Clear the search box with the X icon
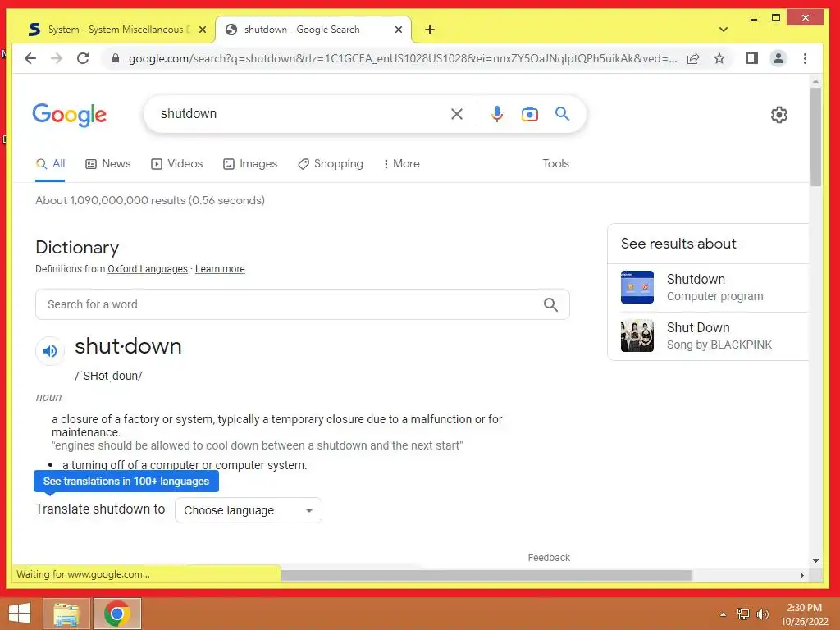The height and width of the screenshot is (630, 840). [456, 113]
